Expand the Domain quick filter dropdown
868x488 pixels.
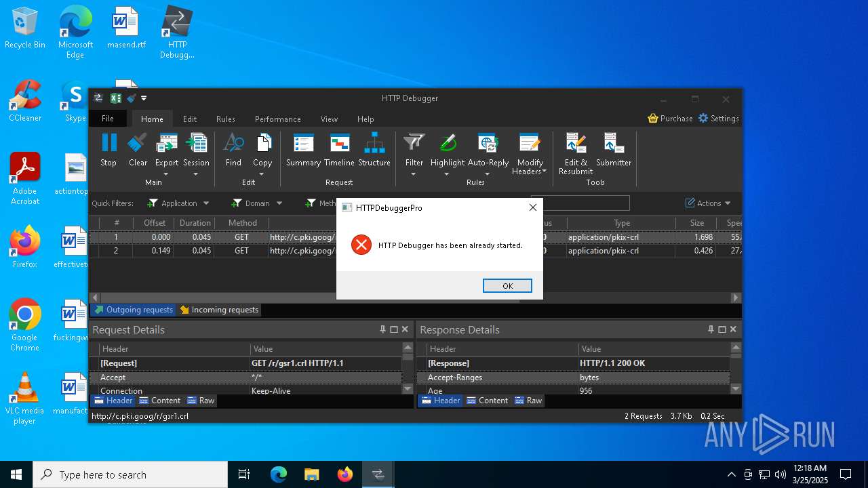279,203
